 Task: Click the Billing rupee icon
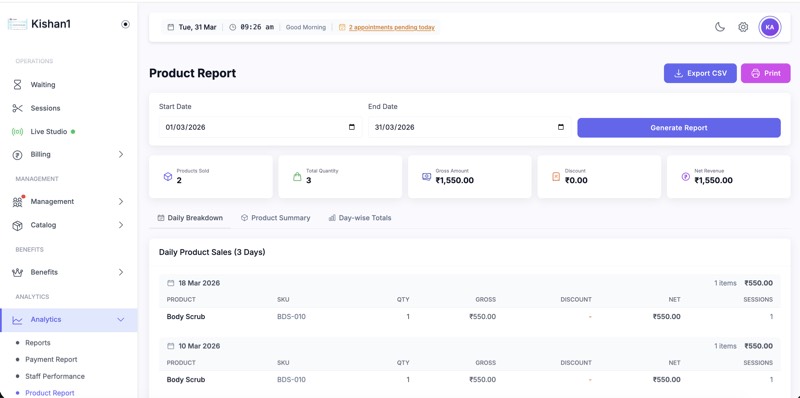[x=17, y=155]
